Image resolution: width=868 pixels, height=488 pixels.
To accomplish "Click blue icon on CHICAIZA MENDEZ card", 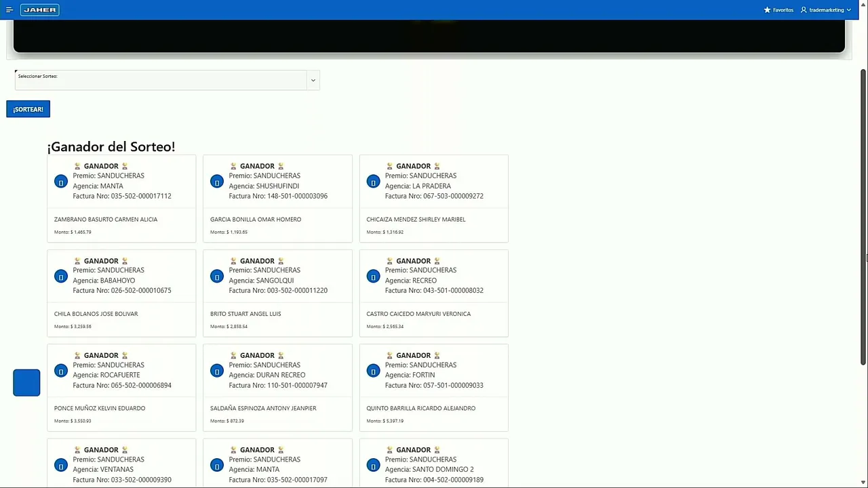I will coord(373,182).
